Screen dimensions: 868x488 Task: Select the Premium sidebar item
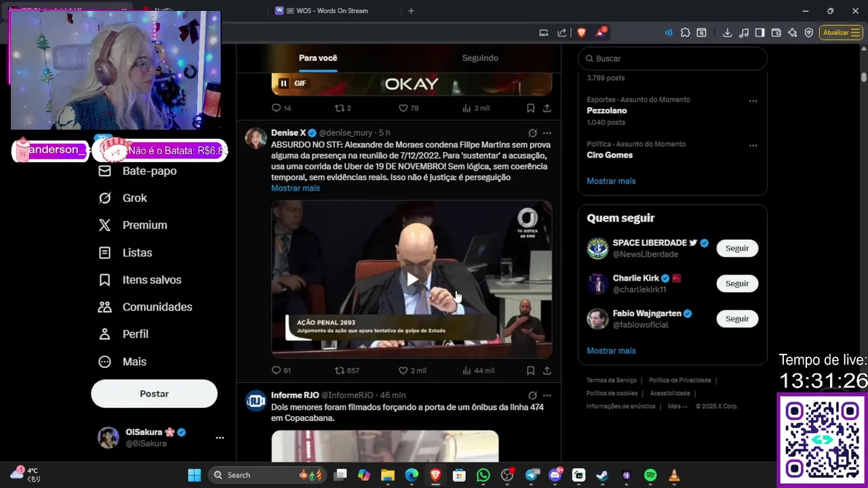pos(133,225)
